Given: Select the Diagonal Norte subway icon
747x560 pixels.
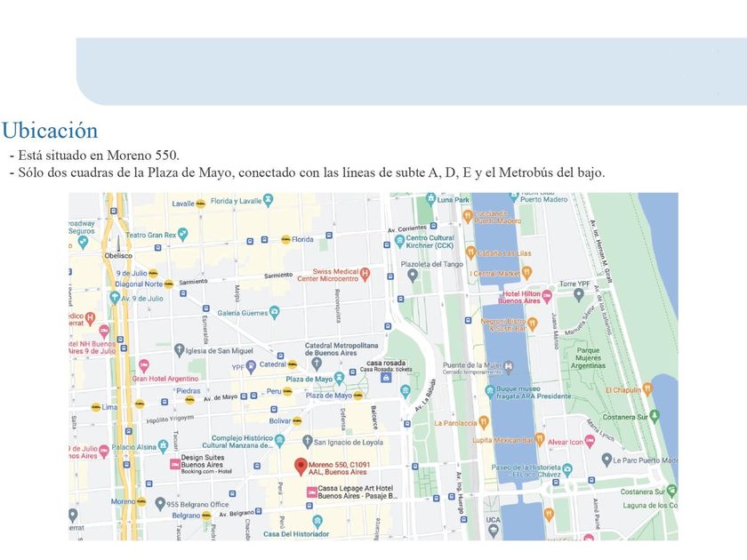Looking at the screenshot, I should 168,284.
